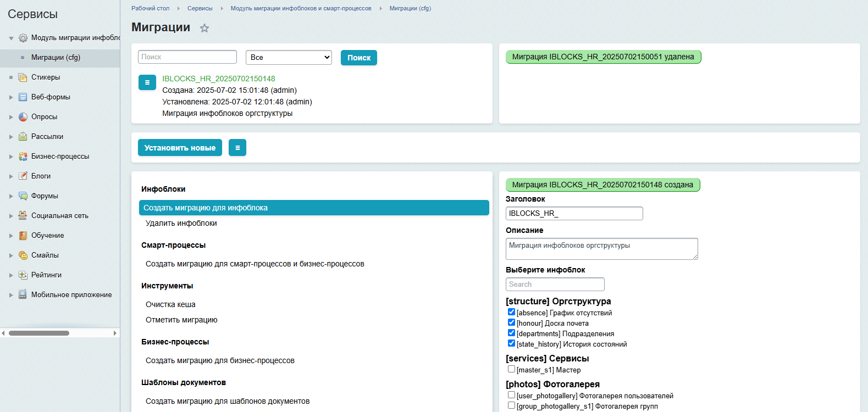Collapse the Модуль миграции инфоблоков tree node
Screen dimensions: 868x412
click(x=11, y=38)
